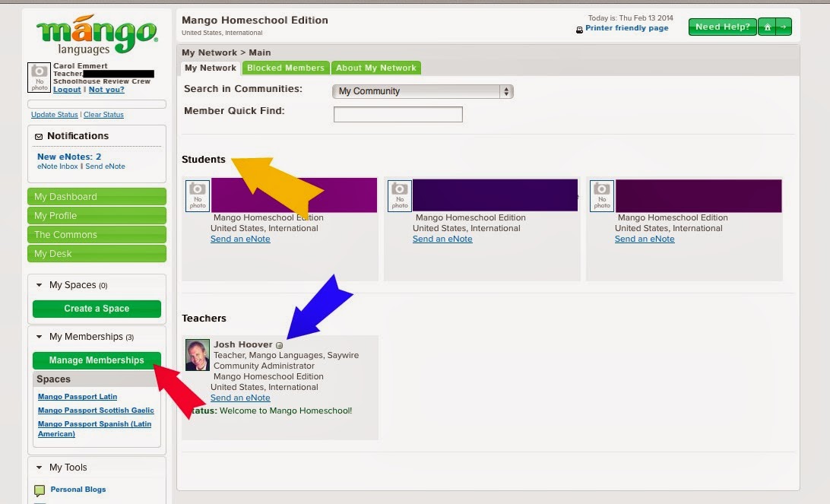
Task: Send an eNote to Josh Hoover
Action: click(240, 398)
